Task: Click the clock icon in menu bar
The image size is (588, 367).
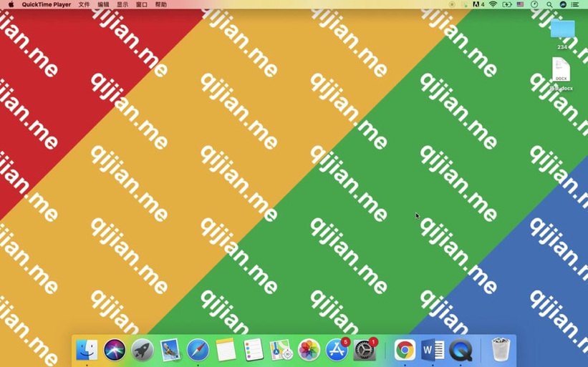Action: [x=534, y=4]
